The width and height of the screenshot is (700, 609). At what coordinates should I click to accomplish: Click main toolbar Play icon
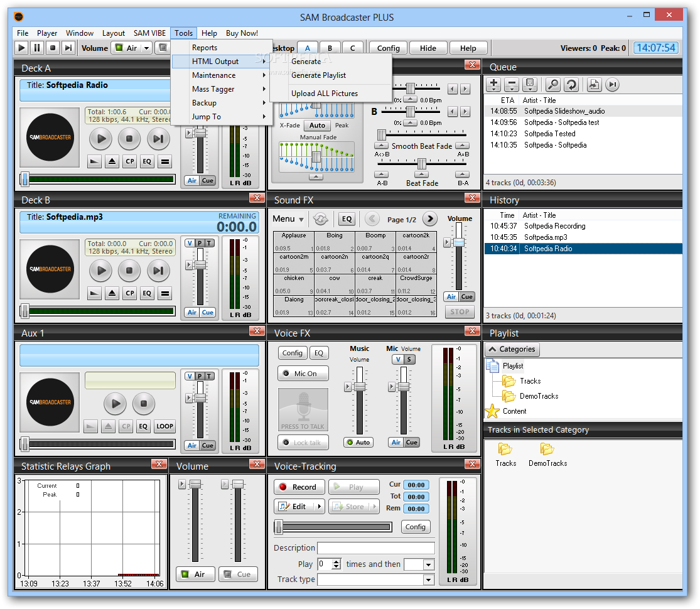21,47
